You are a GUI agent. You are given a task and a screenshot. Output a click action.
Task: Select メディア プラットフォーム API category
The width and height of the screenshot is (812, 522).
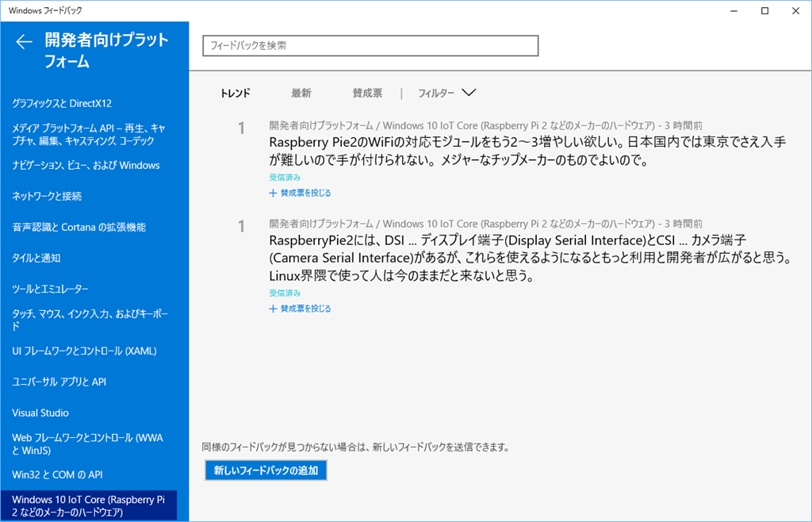88,134
